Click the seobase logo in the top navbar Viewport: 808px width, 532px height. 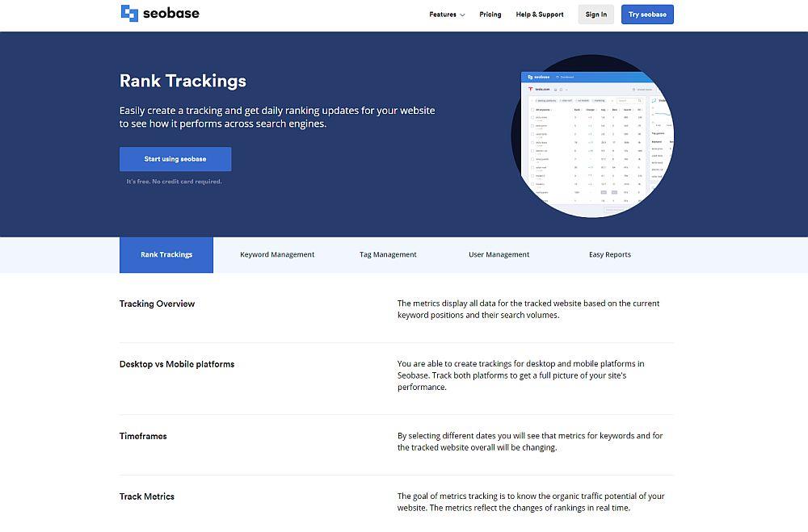pyautogui.click(x=159, y=14)
